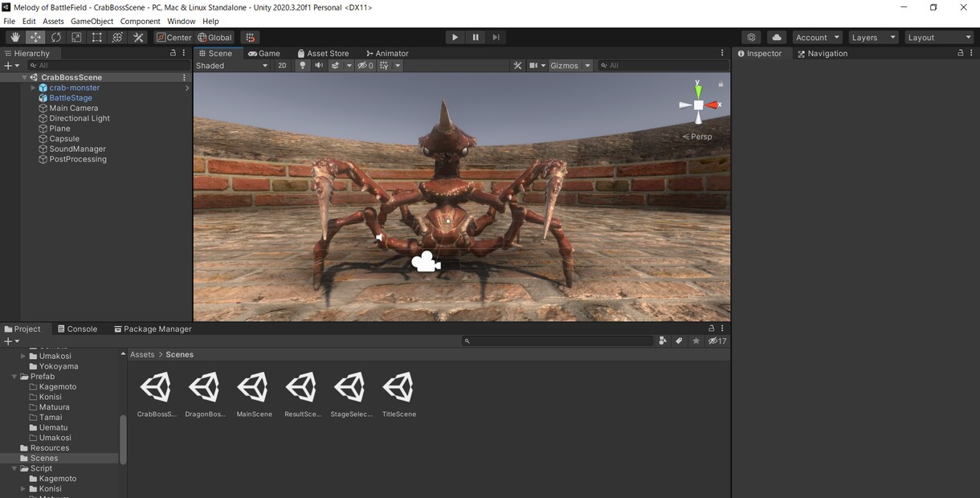Toggle Global handle rotation
This screenshot has width=980, height=498.
tap(214, 37)
